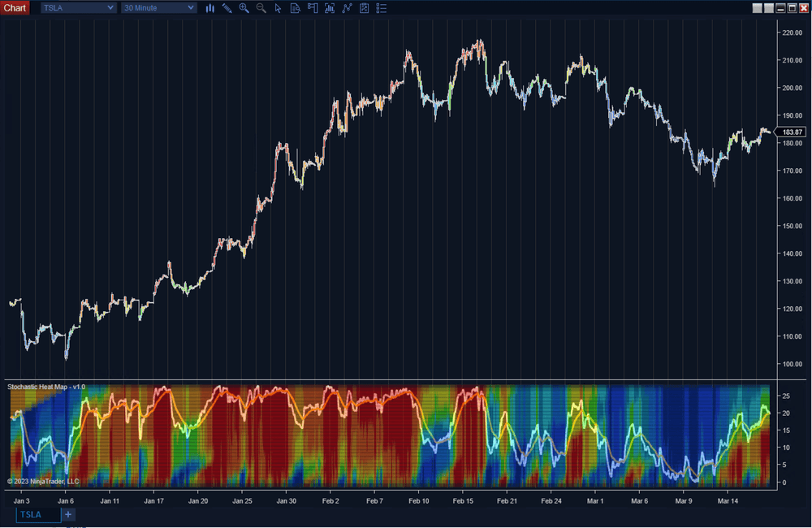Expand the 30 Minute interval dropdown
This screenshot has height=528, width=812.
click(x=159, y=8)
